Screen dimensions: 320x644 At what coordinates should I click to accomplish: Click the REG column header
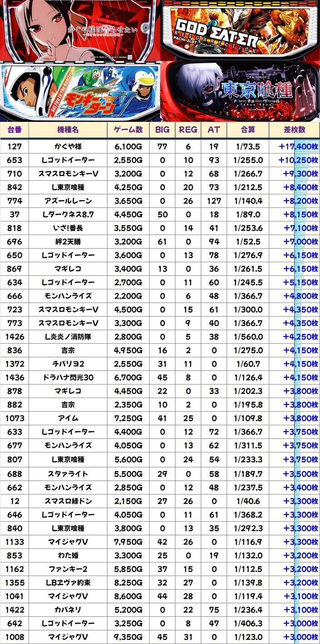click(188, 130)
